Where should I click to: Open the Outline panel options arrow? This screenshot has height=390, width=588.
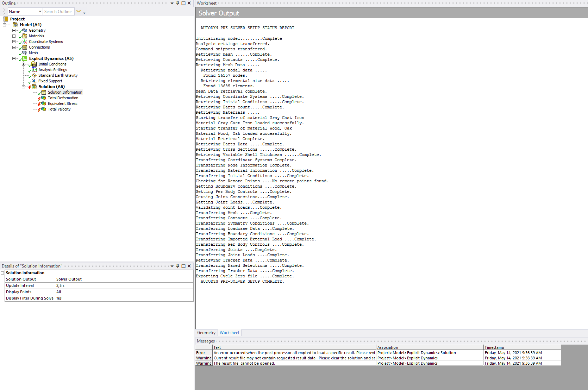[172, 3]
